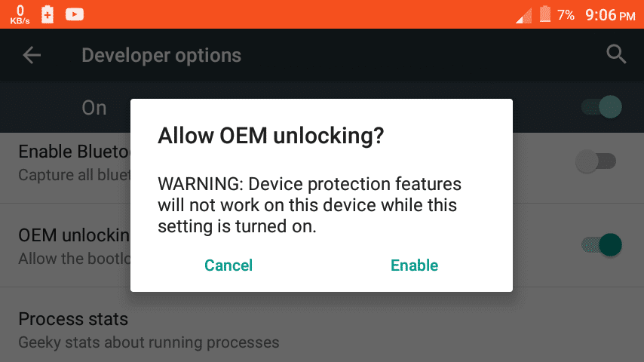Tap the 9:06 PM clock
644x362 pixels.
(x=610, y=16)
